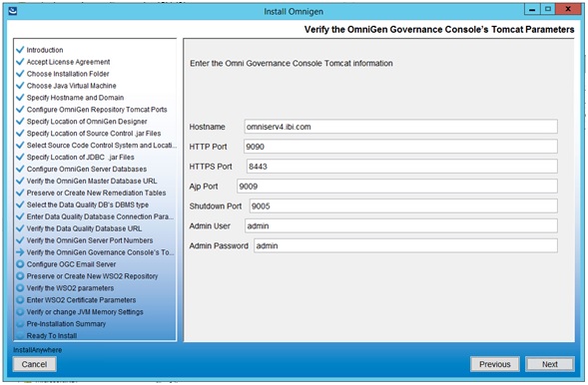Click checkmark next to Preserve or Create New Remediation Tables
The height and width of the screenshot is (385, 588).
tap(20, 192)
